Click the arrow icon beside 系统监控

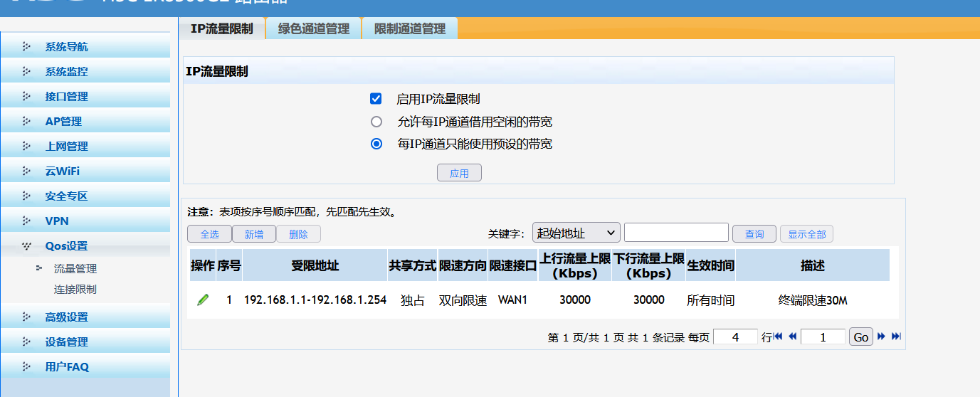(x=26, y=72)
